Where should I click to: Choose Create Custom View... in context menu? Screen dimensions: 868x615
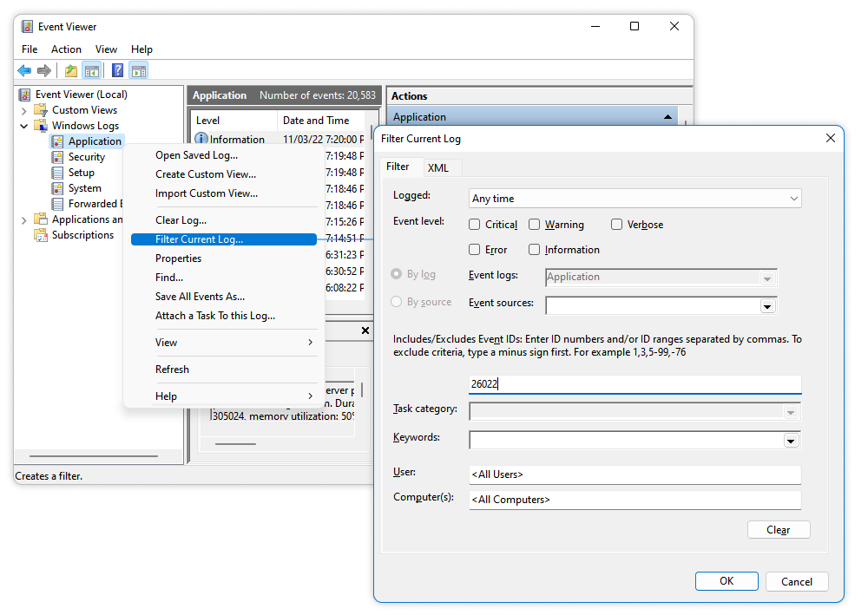[x=224, y=174]
